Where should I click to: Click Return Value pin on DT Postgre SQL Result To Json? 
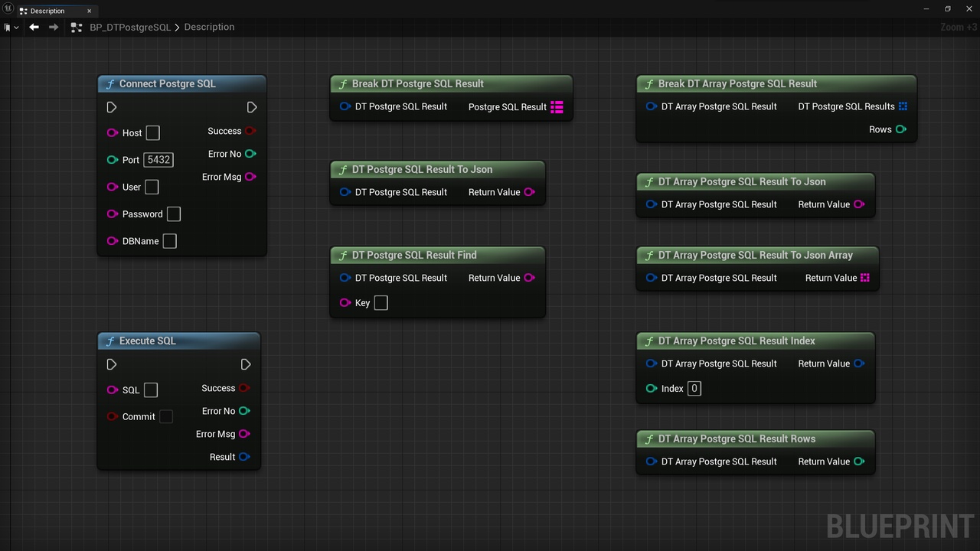click(x=529, y=192)
